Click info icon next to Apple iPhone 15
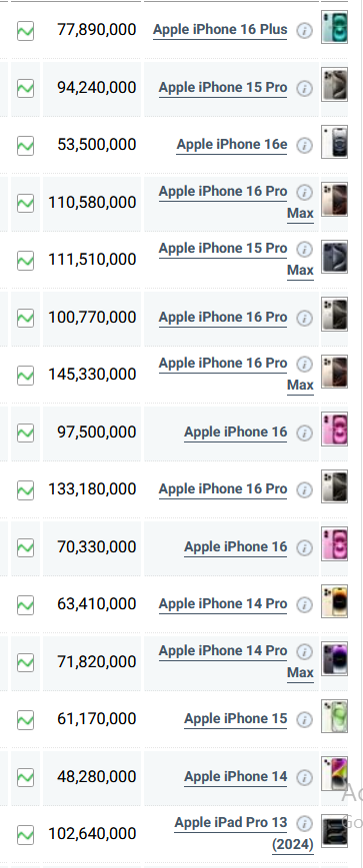 (x=304, y=719)
